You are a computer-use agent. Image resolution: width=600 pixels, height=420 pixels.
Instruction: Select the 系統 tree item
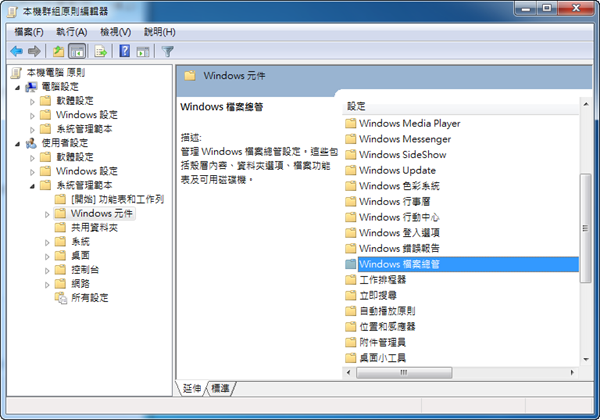[x=80, y=242]
